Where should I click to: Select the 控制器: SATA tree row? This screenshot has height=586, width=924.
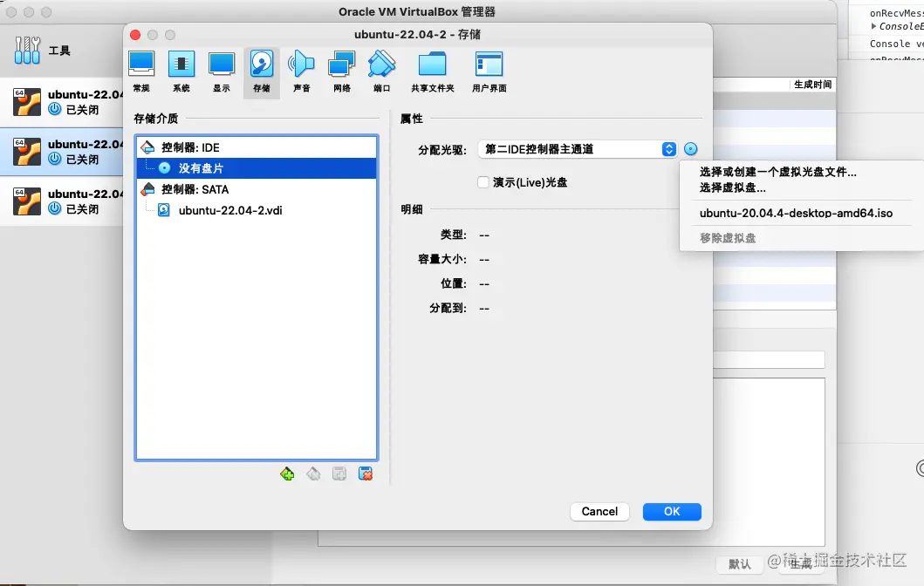pos(257,189)
